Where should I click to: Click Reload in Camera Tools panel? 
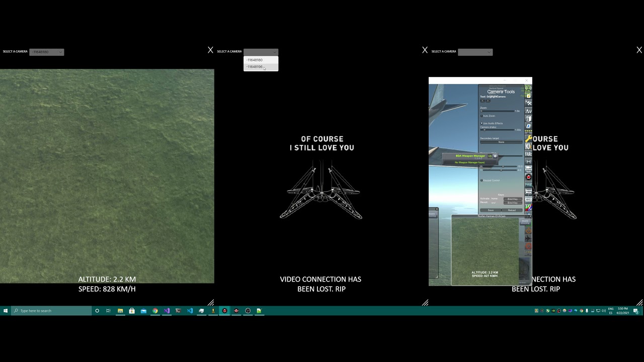(x=512, y=210)
